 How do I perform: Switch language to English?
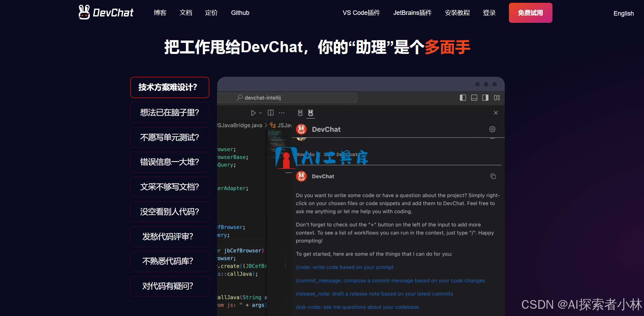pyautogui.click(x=623, y=13)
